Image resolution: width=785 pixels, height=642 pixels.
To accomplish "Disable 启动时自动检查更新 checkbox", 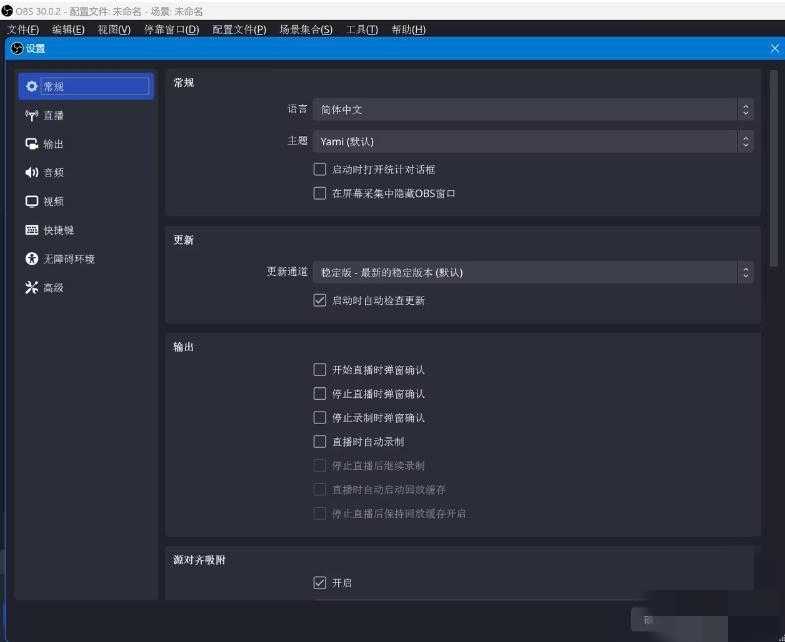I will (320, 300).
